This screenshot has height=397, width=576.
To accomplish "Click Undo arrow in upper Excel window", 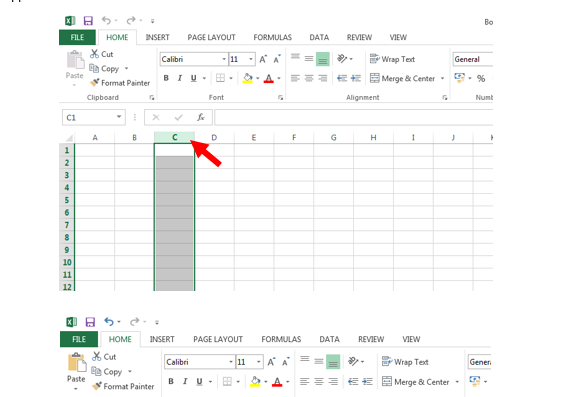I will (x=106, y=20).
